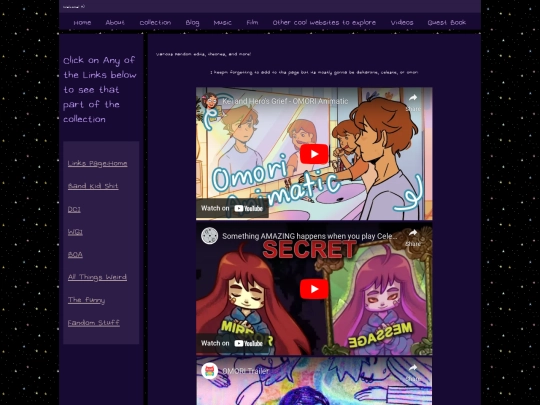Viewport: 540px width, 405px height.
Task: Click the Links Page Home sidebar link
Action: coord(97,163)
